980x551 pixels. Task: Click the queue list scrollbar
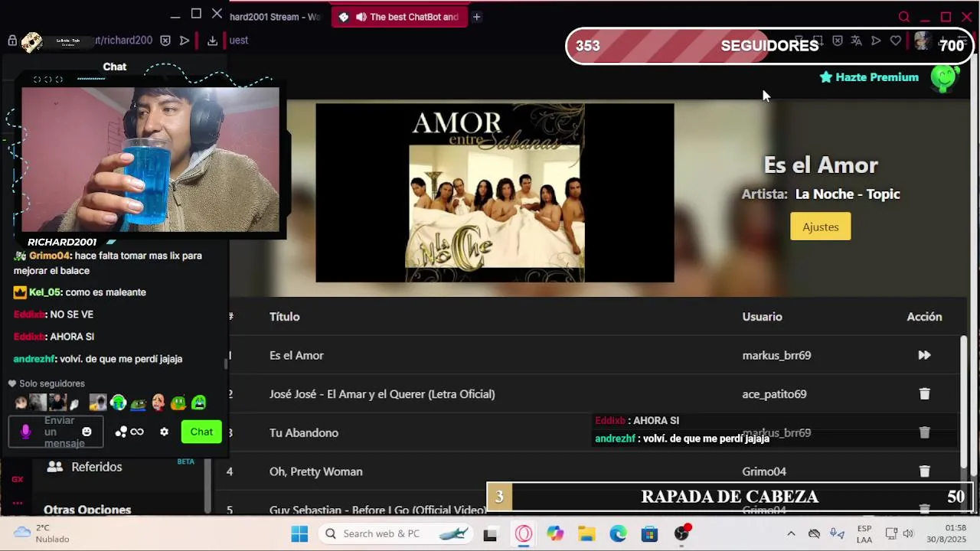point(964,402)
